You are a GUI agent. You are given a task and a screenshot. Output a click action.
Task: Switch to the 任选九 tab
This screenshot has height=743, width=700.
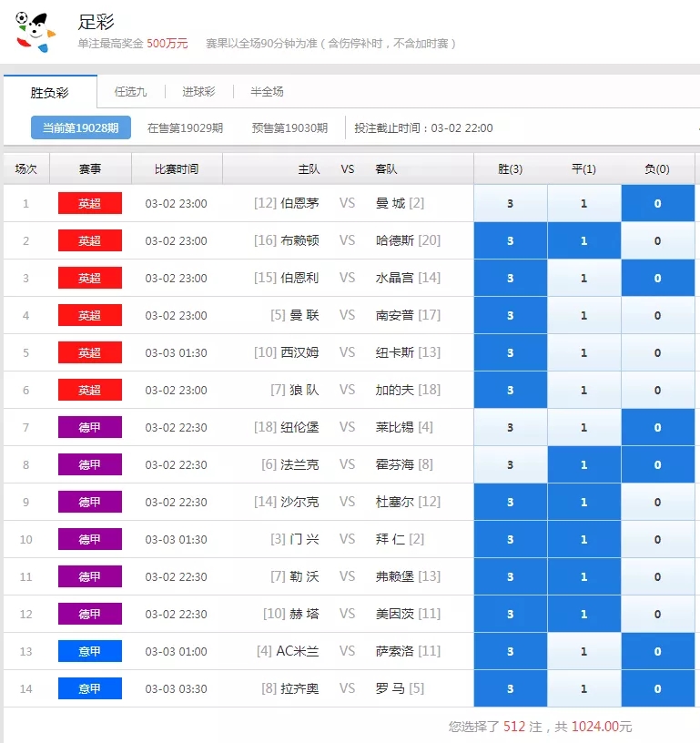point(131,91)
